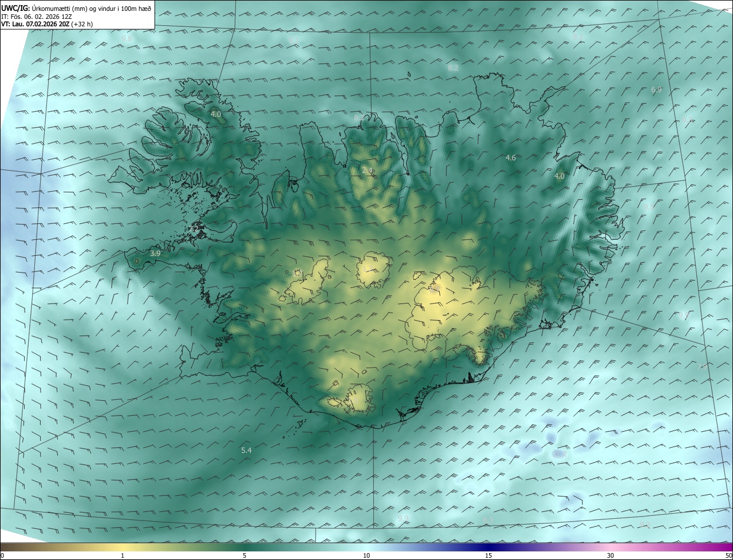Image resolution: width=733 pixels, height=560 pixels.
Task: Pick the olive-brown colour between 0 and 1
Action: point(61,547)
